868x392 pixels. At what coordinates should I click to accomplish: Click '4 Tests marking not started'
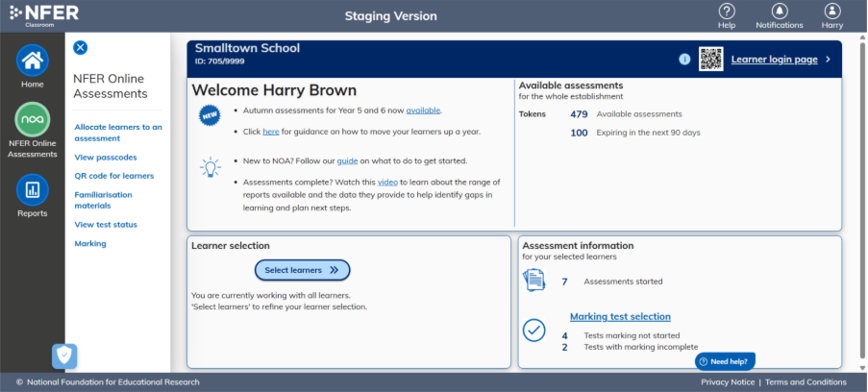point(621,335)
